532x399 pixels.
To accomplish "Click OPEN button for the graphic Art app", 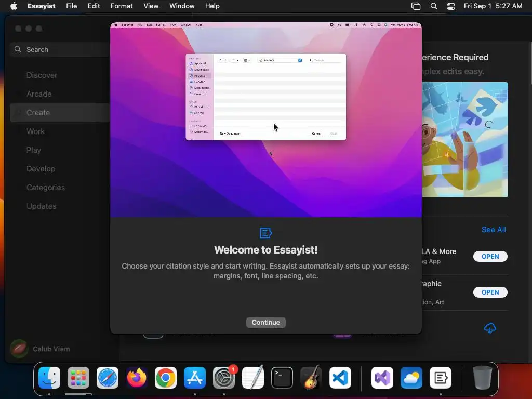I will click(490, 292).
